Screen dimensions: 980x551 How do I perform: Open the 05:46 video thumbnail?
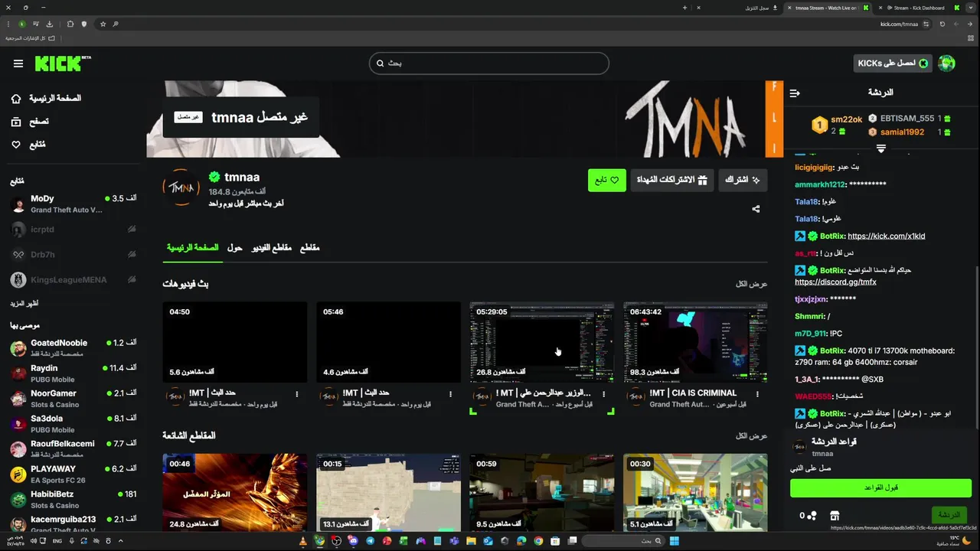click(388, 342)
